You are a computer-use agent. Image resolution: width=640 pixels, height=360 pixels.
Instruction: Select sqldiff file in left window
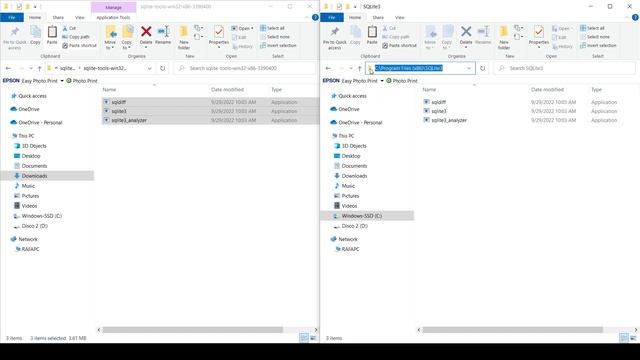pyautogui.click(x=118, y=102)
